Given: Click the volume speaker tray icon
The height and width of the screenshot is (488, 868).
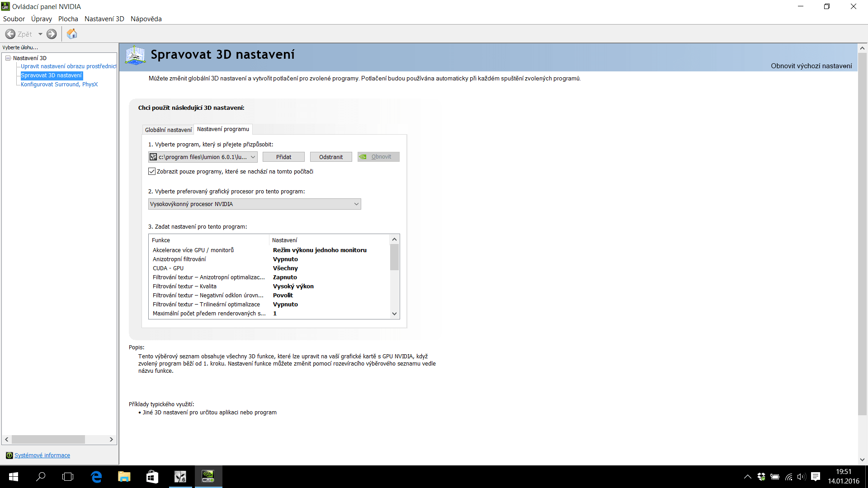Looking at the screenshot, I should click(802, 477).
